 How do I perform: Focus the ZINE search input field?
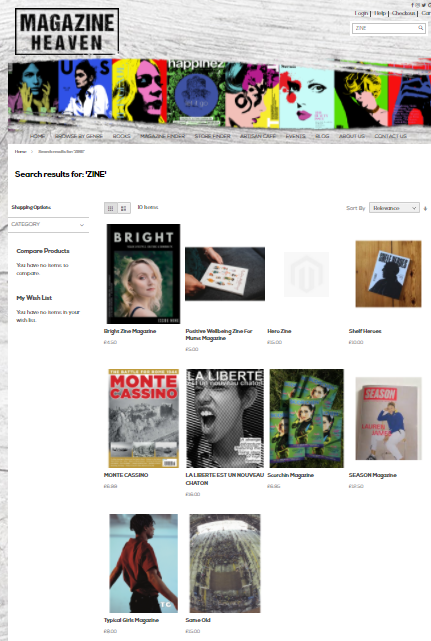[x=385, y=28]
